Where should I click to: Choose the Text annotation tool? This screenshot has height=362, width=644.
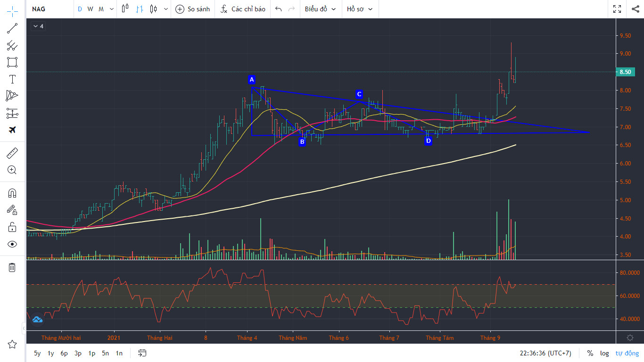(12, 79)
